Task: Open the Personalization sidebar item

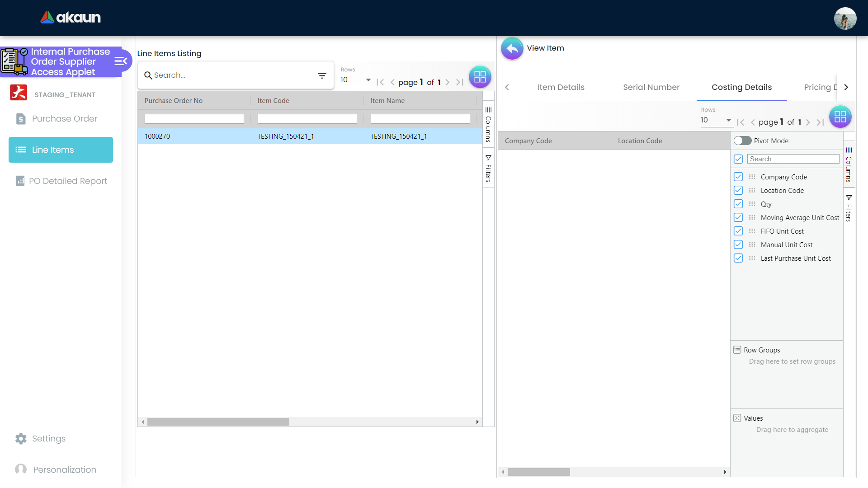Action: (x=64, y=469)
